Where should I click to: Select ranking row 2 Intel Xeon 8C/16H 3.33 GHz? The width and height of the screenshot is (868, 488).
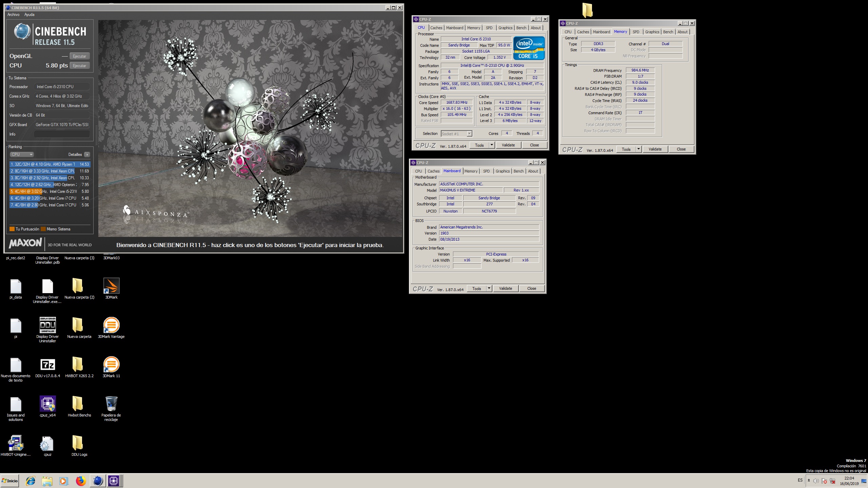pyautogui.click(x=50, y=171)
